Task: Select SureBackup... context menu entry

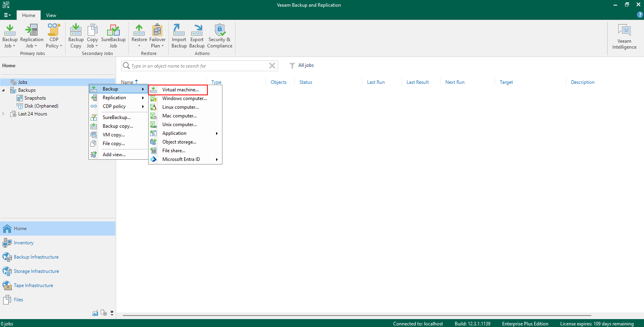Action: coord(119,117)
